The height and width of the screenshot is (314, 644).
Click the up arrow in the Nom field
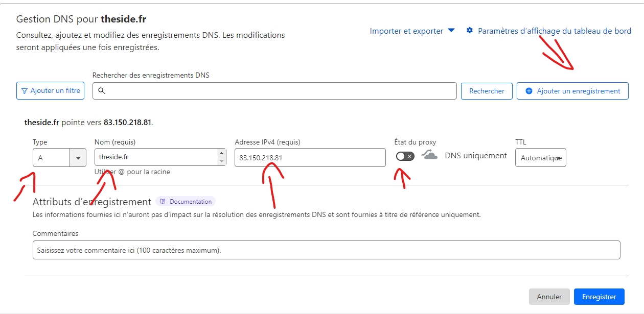click(221, 154)
